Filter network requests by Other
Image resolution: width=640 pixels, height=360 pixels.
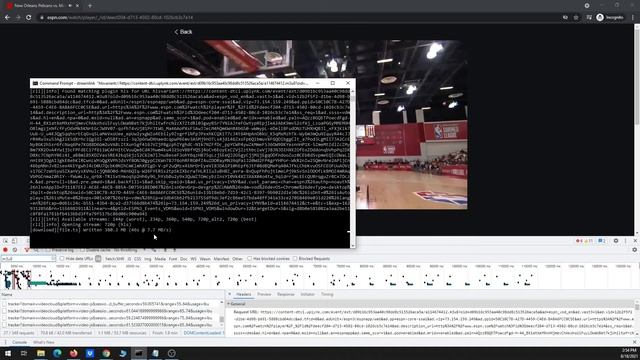point(237,259)
